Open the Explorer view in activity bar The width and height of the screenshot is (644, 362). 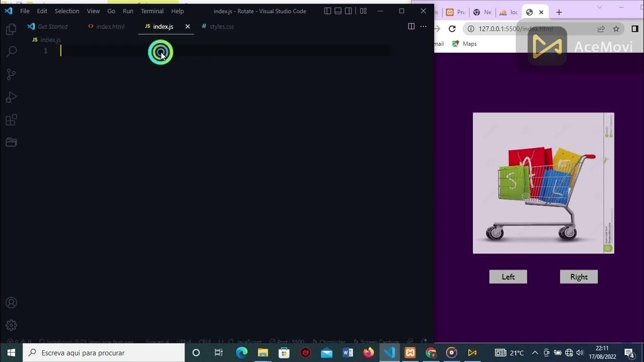pos(11,30)
